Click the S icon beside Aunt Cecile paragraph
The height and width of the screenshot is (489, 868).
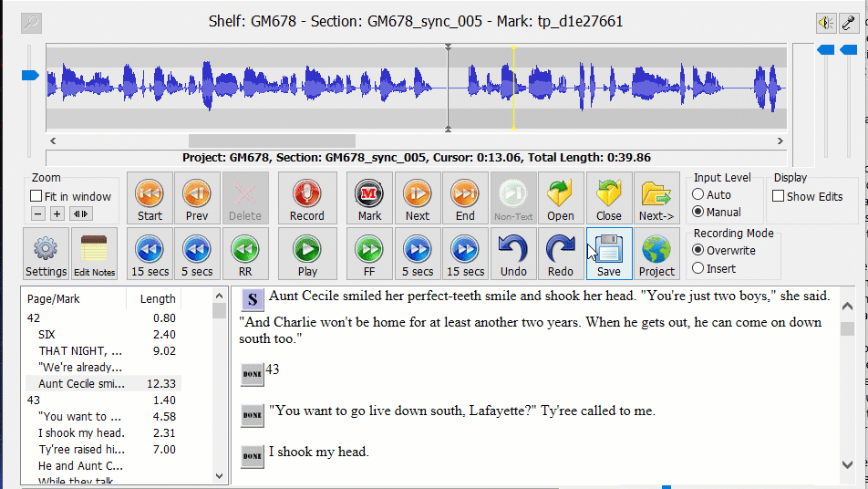point(253,299)
